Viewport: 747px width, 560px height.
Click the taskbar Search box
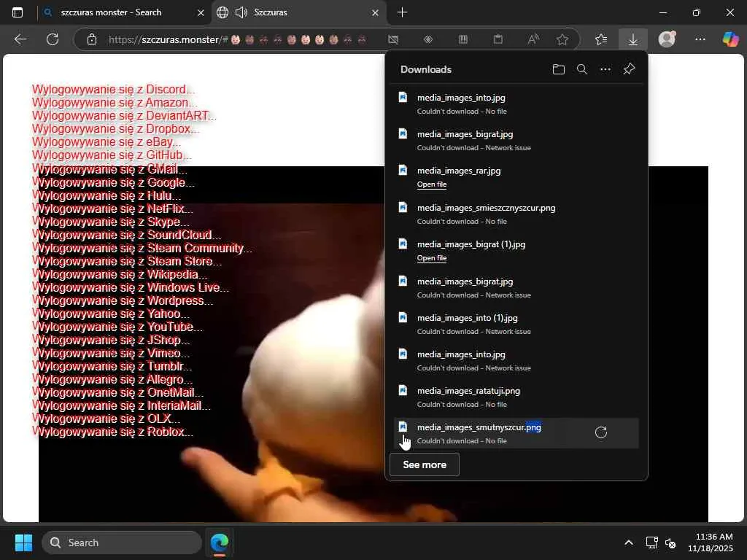(x=122, y=542)
